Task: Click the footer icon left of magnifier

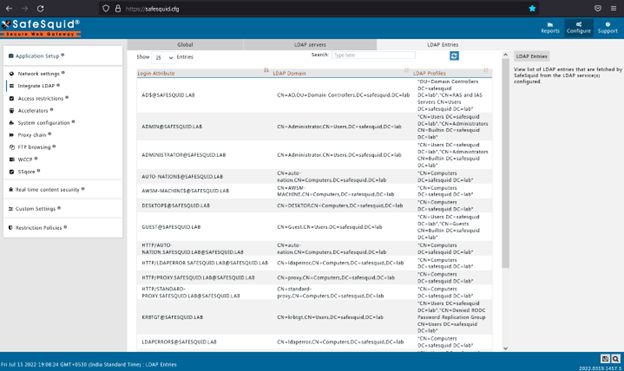Action: pos(605,359)
